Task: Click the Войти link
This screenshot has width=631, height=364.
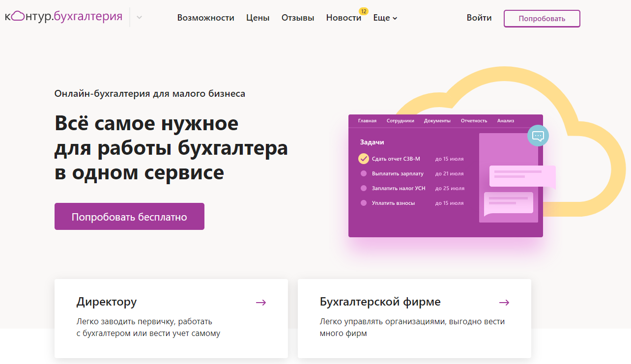Action: 479,18
